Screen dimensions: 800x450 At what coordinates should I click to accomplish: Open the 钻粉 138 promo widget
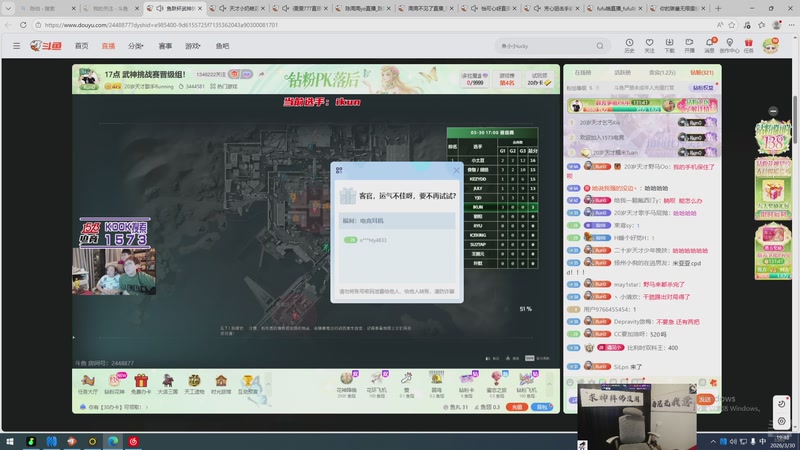click(773, 138)
